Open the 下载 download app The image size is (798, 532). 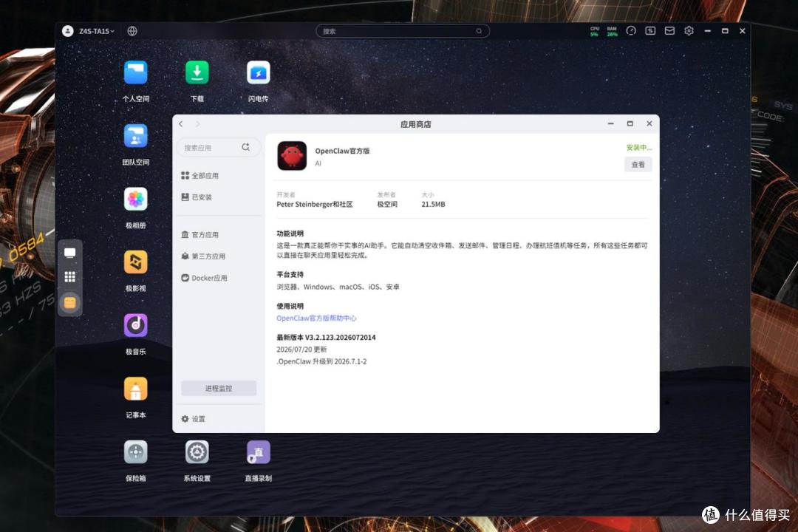point(197,73)
